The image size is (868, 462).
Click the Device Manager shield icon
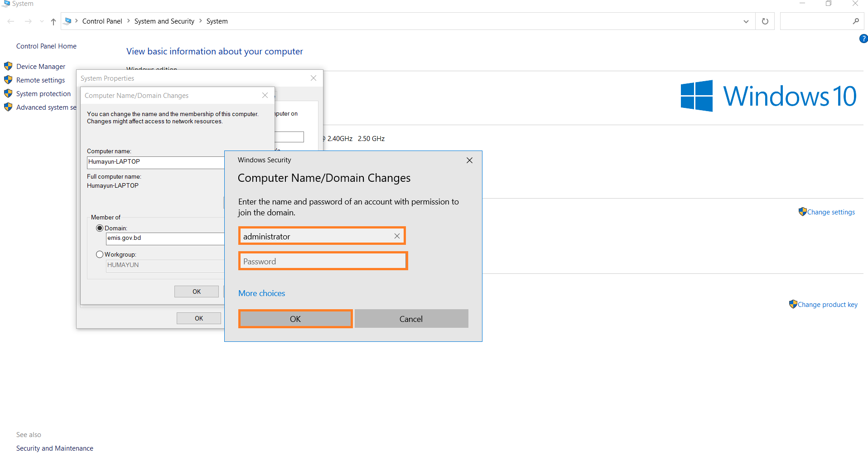pyautogui.click(x=8, y=66)
